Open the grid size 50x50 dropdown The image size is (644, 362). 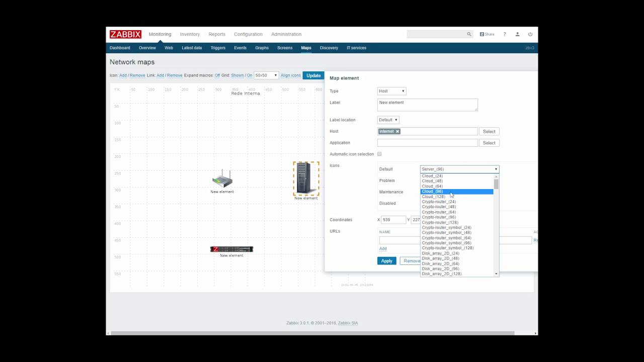pos(266,75)
